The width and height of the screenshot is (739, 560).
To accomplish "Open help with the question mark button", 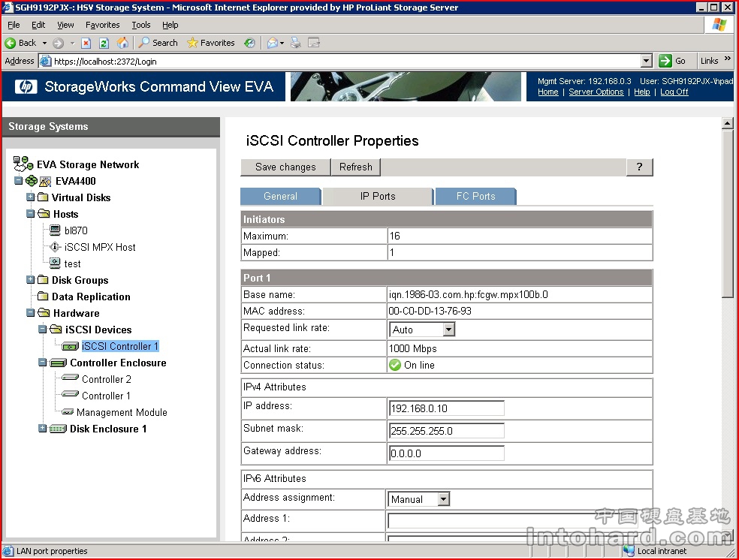I will (x=640, y=167).
